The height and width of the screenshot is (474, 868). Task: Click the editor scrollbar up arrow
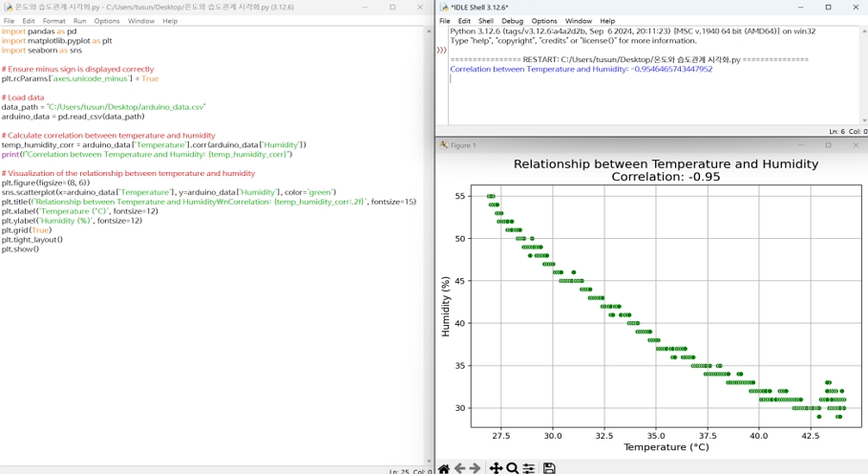coord(429,31)
